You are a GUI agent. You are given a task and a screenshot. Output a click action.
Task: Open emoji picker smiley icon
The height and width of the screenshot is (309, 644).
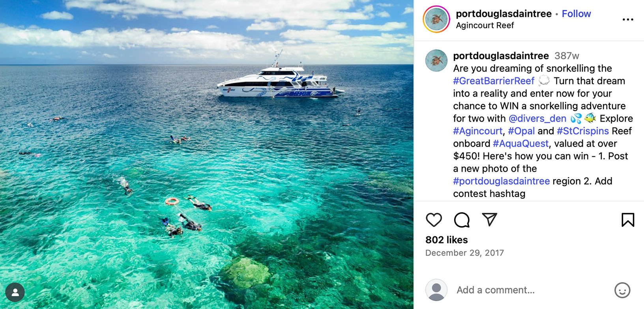622,290
